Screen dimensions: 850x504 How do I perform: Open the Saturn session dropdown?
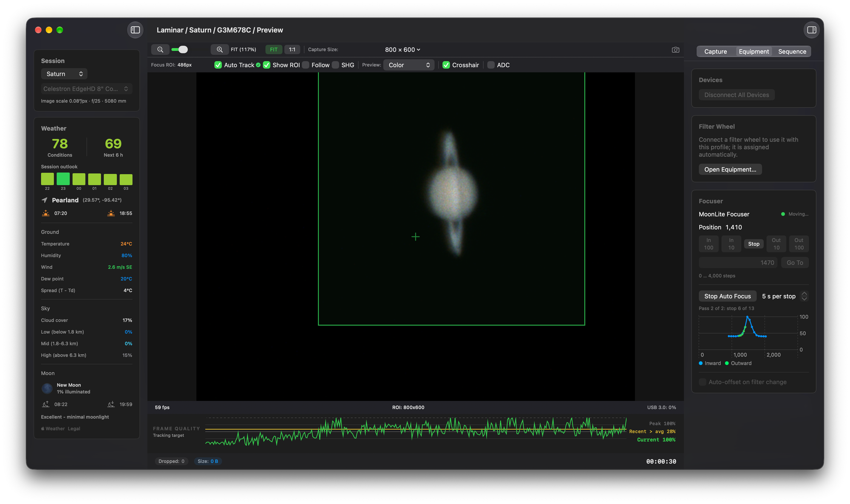[64, 74]
